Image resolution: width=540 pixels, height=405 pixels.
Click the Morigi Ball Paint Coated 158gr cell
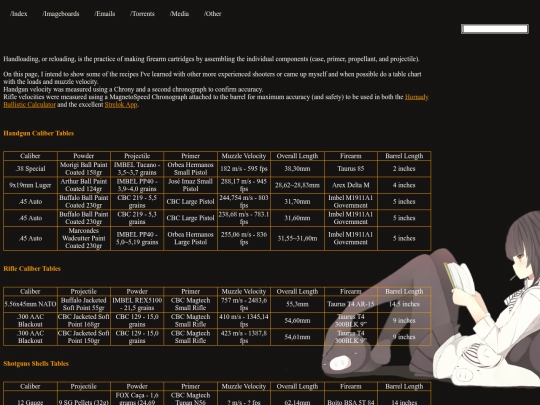pyautogui.click(x=84, y=169)
